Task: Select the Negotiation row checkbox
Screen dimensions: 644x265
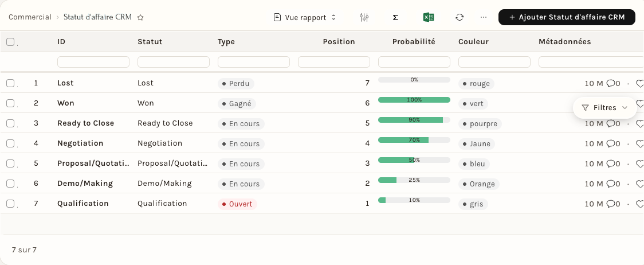Action: tap(10, 143)
